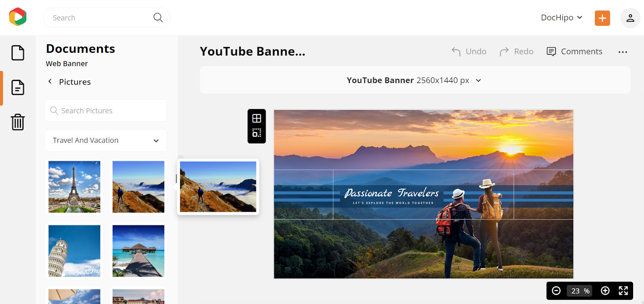Click the DocHipo logo icon

tap(18, 17)
